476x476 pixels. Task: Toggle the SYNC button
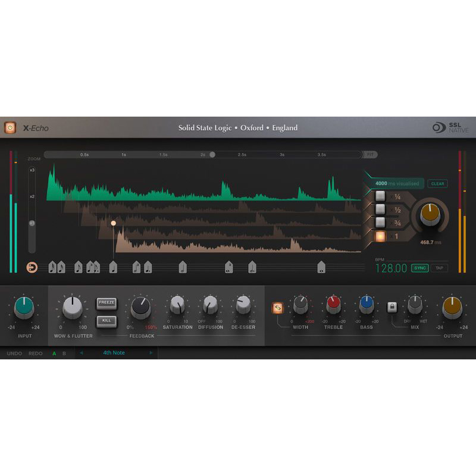(420, 268)
